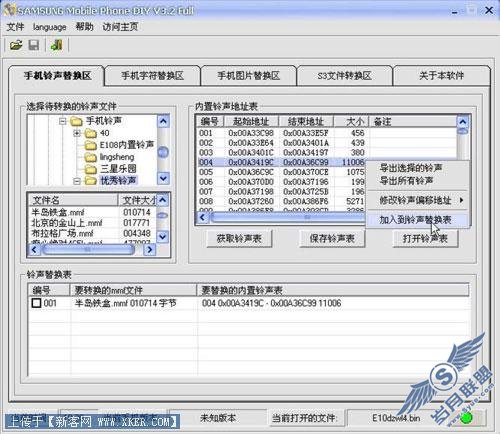Collapse the 手机铃声 folder node
Screen dimensions: 500x434
(62, 121)
